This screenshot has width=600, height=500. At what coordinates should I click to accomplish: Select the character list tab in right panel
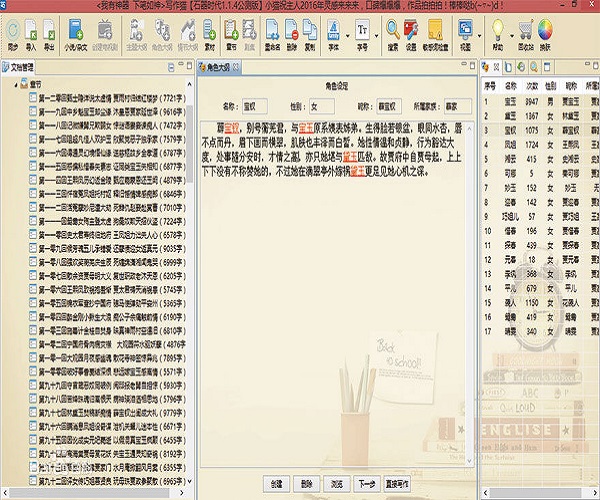(485, 67)
